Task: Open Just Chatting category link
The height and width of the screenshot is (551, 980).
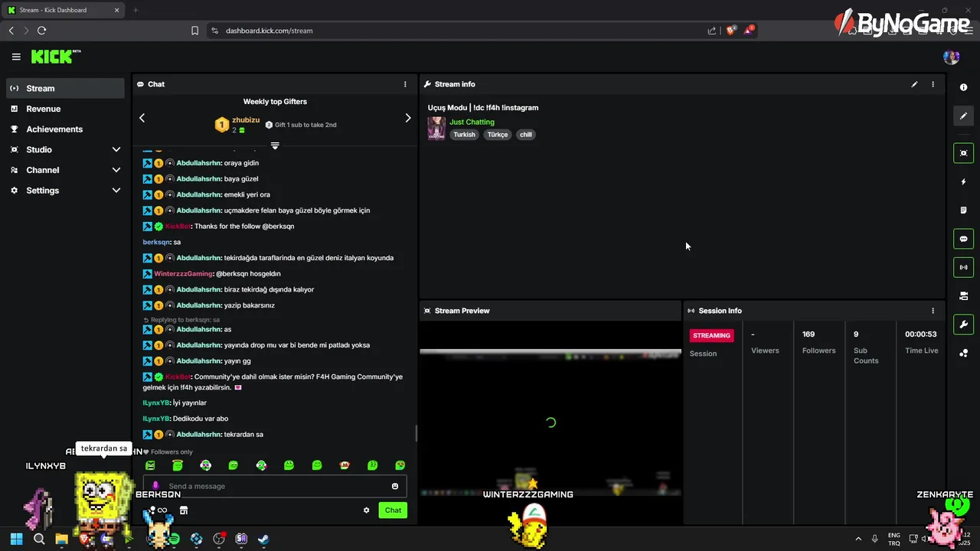Action: 472,122
